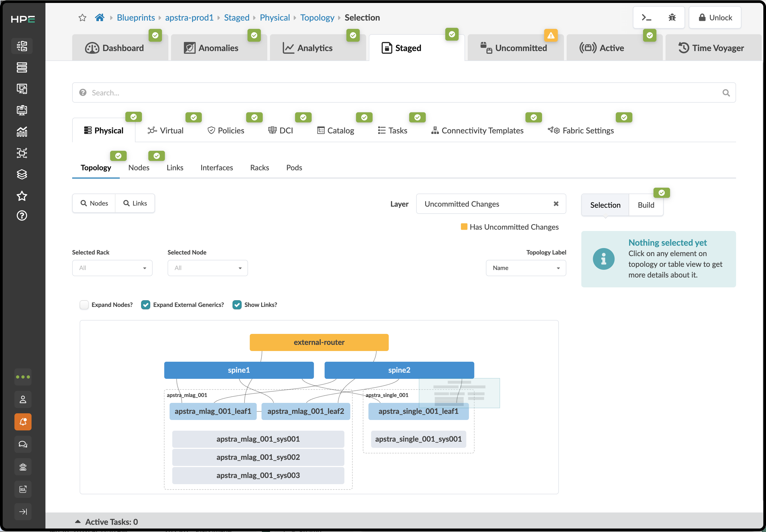Click the Unlock button
This screenshot has width=766, height=532.
point(715,18)
